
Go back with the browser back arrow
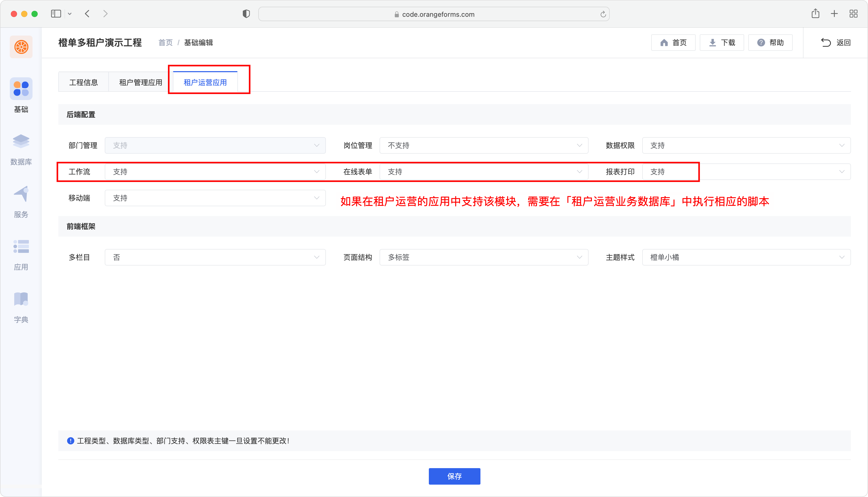pos(87,14)
